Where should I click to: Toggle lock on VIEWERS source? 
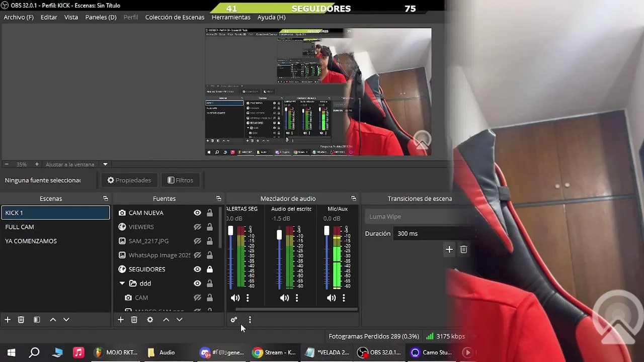tap(209, 227)
